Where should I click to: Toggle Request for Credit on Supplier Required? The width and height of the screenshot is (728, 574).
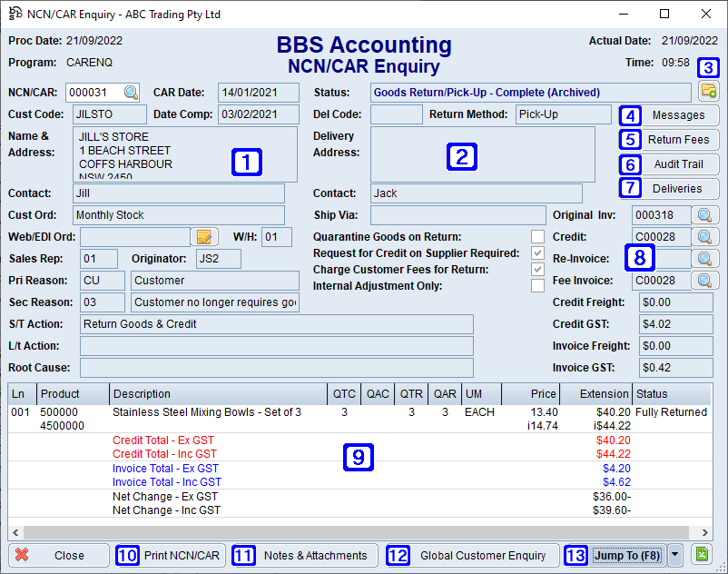click(537, 253)
